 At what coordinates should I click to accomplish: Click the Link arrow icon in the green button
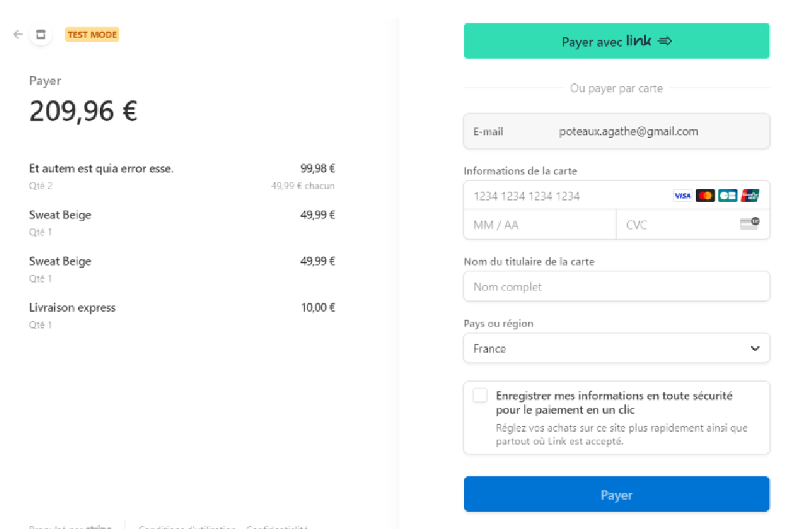tap(665, 41)
